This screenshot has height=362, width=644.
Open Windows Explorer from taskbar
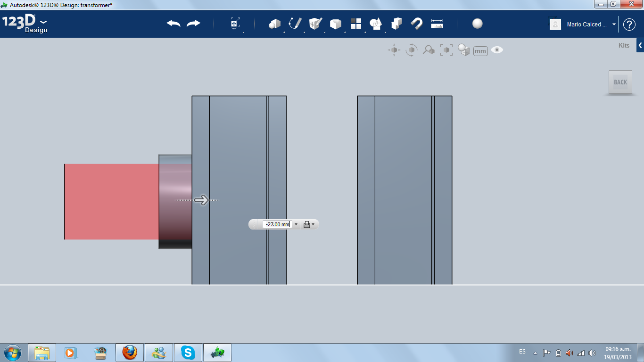[42, 353]
